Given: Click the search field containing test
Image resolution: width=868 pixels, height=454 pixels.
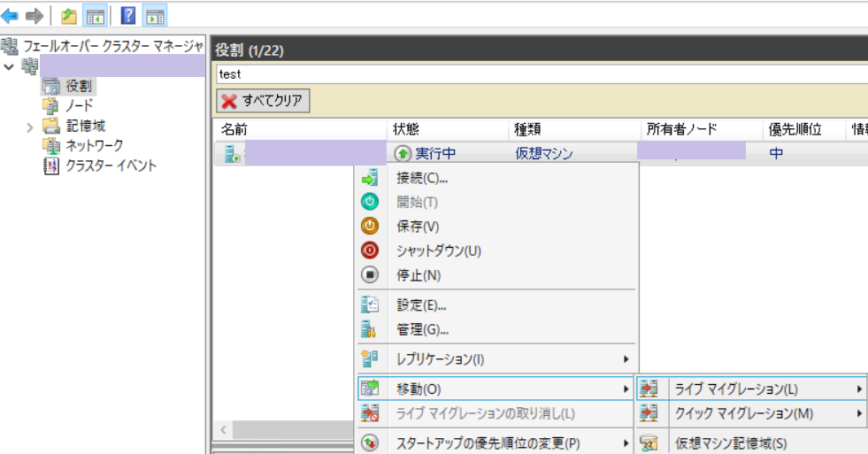Looking at the screenshot, I should pos(542,73).
